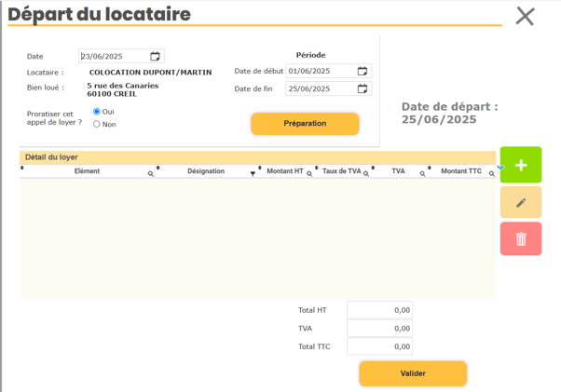Sort by the Elément column arrows
Image resolution: width=561 pixels, height=392 pixels.
[x=22, y=168]
